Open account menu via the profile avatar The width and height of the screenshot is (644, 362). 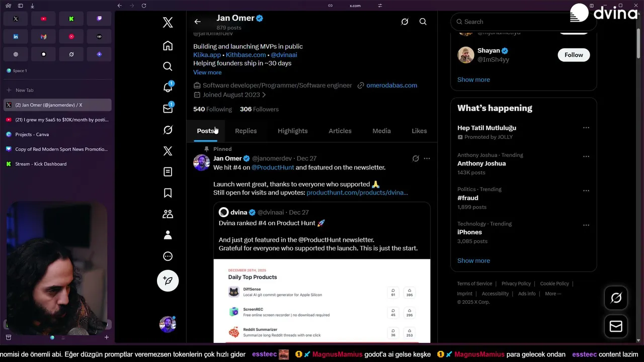(168, 324)
